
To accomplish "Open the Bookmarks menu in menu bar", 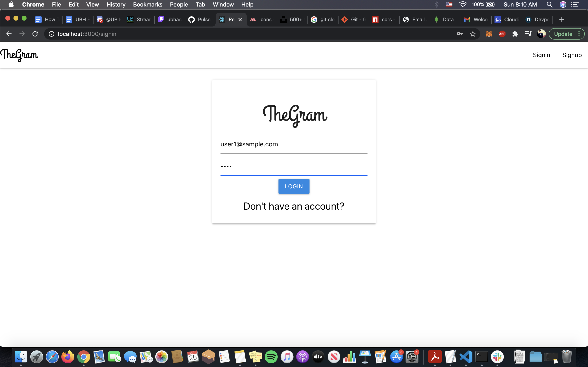I will [x=147, y=4].
